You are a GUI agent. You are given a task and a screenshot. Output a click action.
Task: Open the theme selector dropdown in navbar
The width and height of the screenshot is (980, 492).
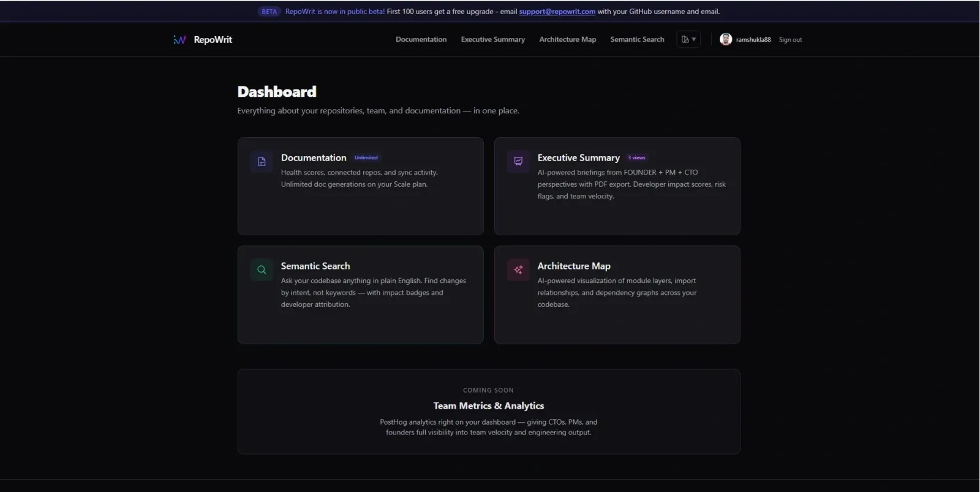[x=688, y=39]
